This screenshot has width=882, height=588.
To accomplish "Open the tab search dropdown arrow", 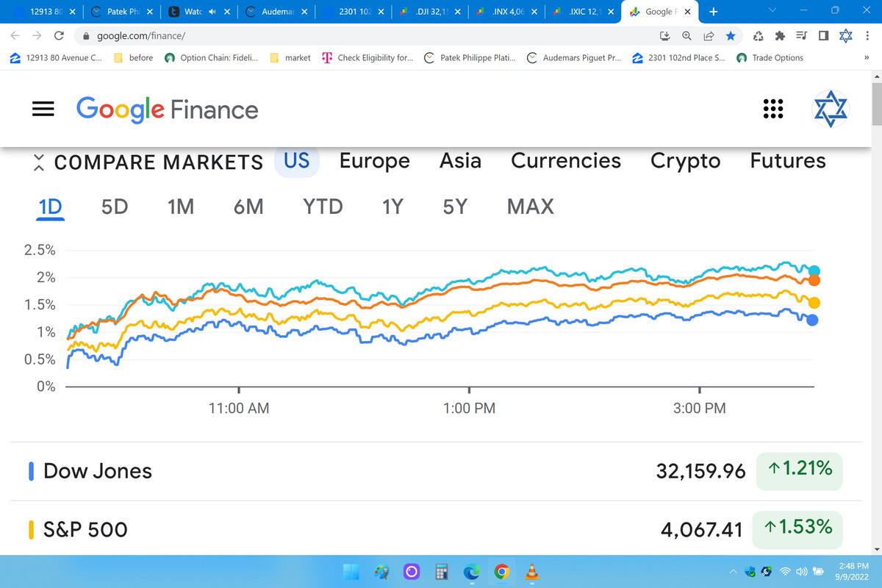I will coord(772,11).
